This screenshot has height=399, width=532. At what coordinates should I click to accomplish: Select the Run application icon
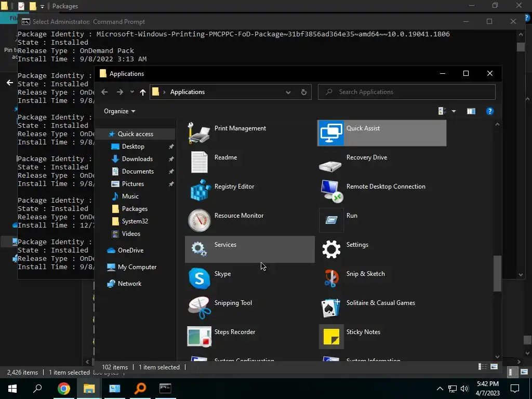(x=331, y=220)
